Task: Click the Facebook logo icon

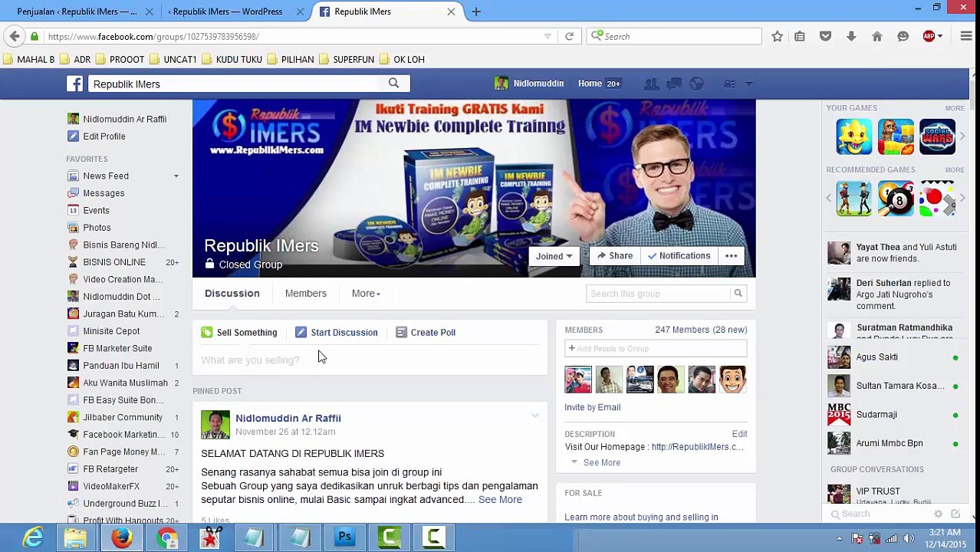Action: [x=74, y=84]
